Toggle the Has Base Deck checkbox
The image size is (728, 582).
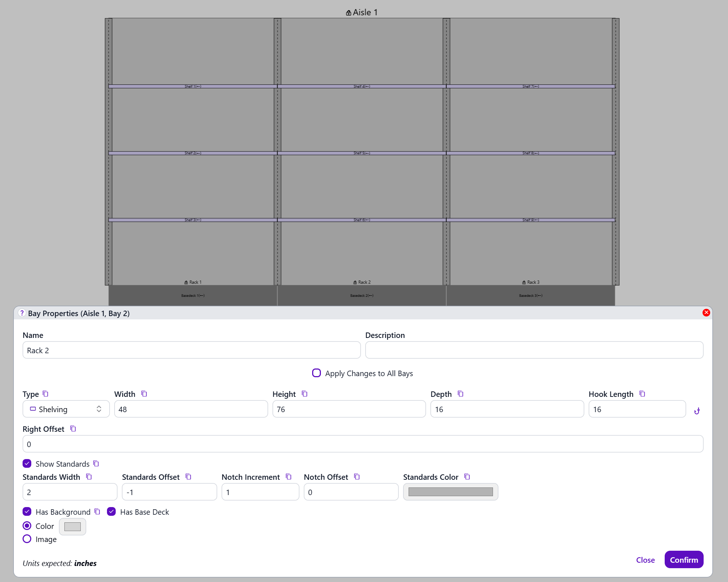pos(111,512)
